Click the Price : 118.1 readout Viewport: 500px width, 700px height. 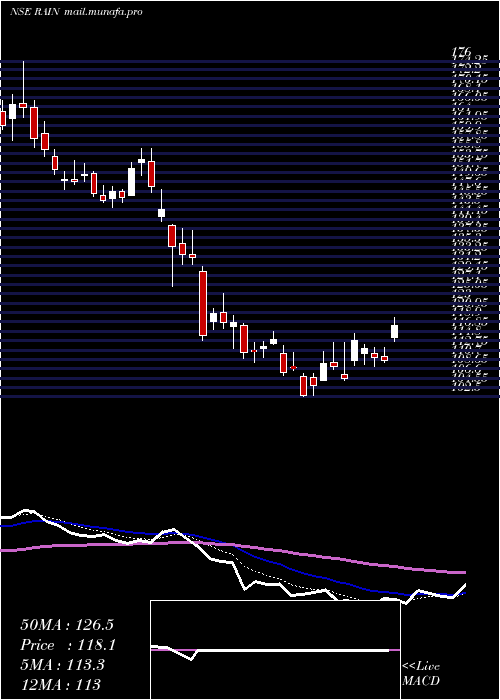pyautogui.click(x=68, y=645)
